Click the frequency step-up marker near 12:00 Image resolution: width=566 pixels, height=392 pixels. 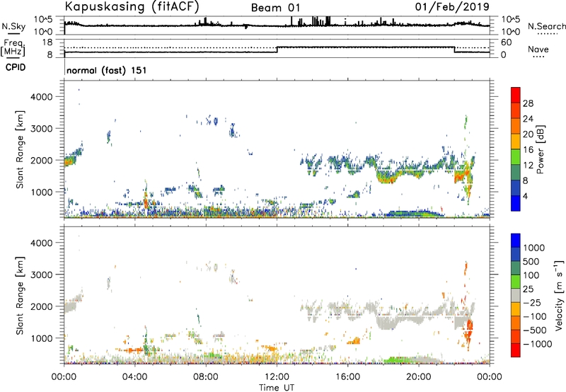[277, 50]
